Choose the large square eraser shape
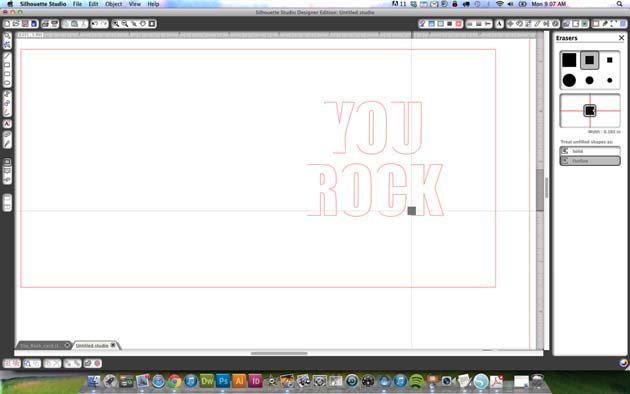This screenshot has width=630, height=394. (x=569, y=60)
